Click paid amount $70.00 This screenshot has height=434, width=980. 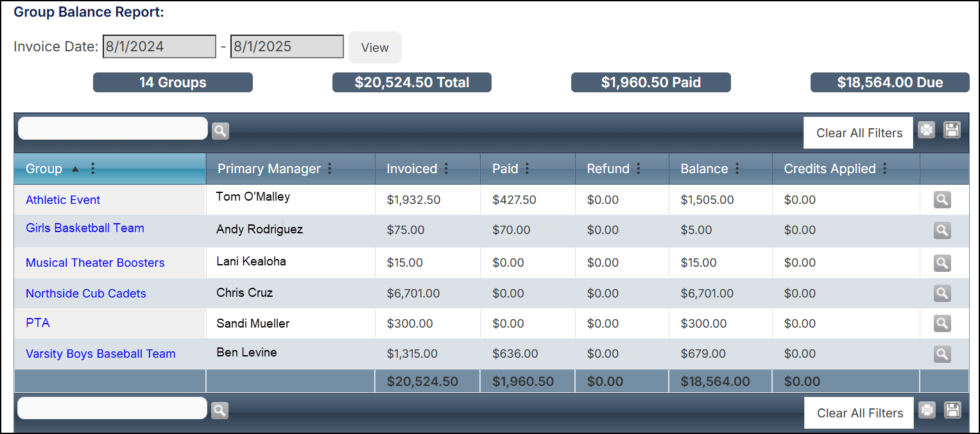pyautogui.click(x=511, y=230)
